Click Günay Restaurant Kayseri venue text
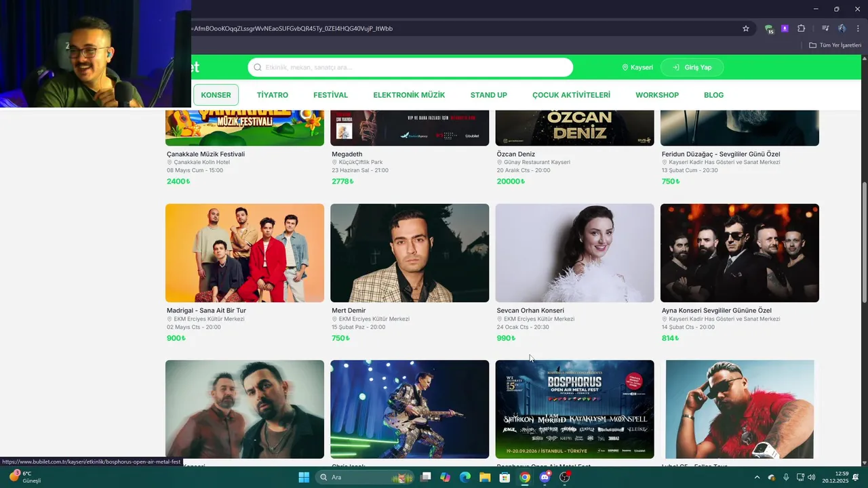The height and width of the screenshot is (488, 868). 536,163
